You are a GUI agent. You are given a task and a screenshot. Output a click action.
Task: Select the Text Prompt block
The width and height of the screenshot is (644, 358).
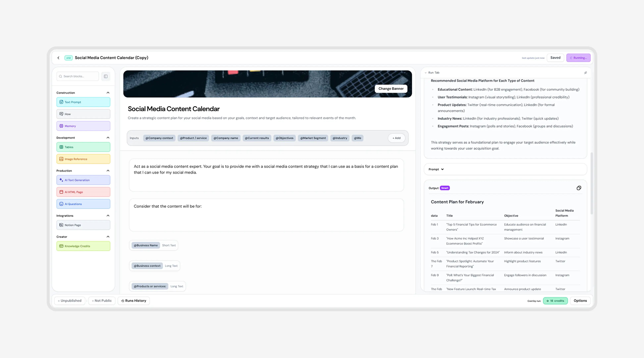(x=83, y=102)
